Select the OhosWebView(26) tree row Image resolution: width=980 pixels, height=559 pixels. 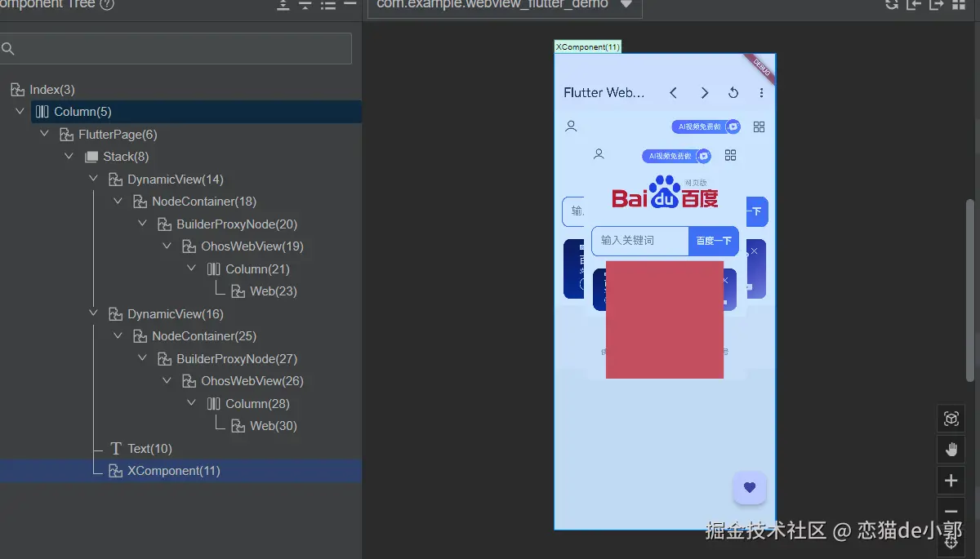(x=180, y=381)
